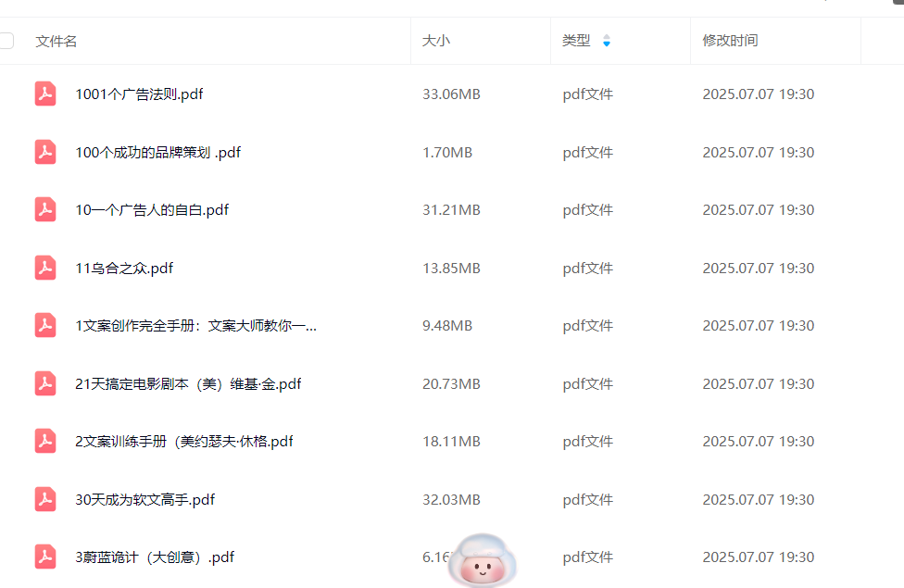Toggle the select-all checkbox in header

pyautogui.click(x=6, y=41)
